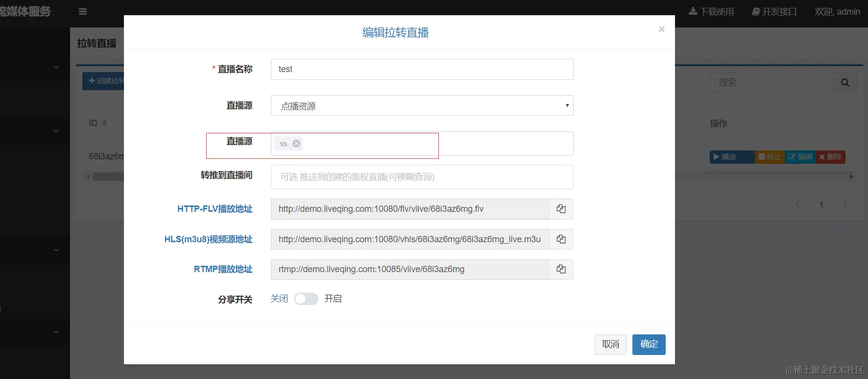
Task: Click the 确定 confirm button
Action: [x=649, y=344]
